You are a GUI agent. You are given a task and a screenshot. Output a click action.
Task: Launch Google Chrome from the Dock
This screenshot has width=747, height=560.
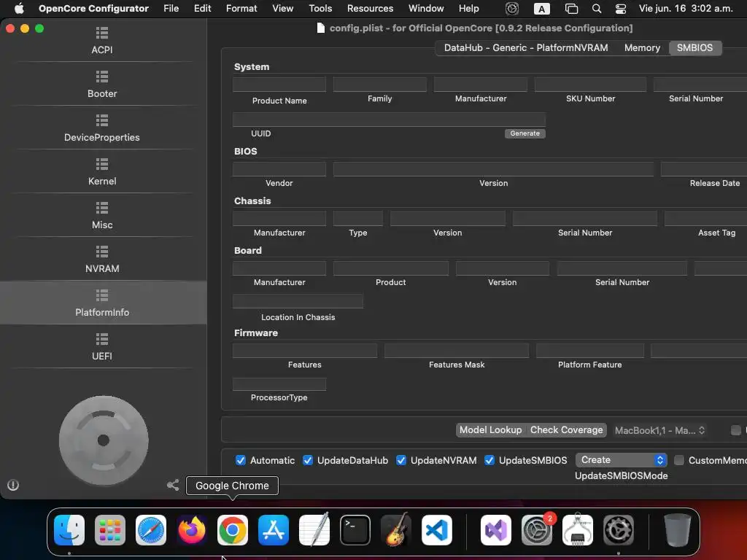click(233, 530)
